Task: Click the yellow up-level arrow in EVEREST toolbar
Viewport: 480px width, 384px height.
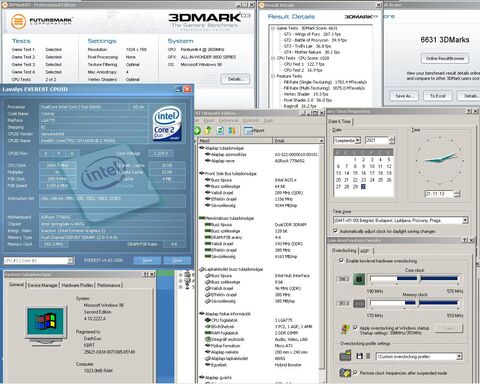Action: click(x=208, y=130)
